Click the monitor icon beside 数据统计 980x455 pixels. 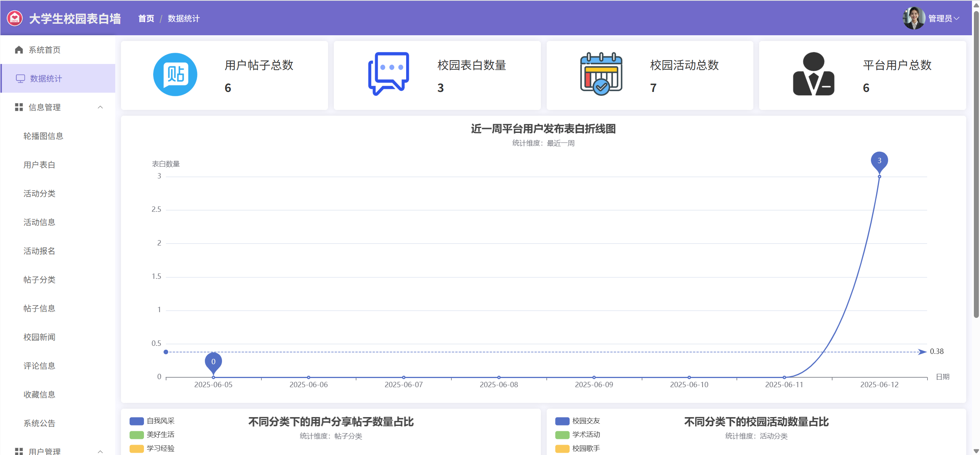[20, 79]
